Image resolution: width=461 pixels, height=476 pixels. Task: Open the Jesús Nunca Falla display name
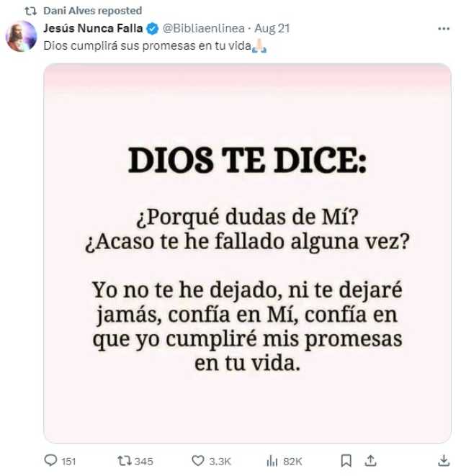pyautogui.click(x=93, y=28)
